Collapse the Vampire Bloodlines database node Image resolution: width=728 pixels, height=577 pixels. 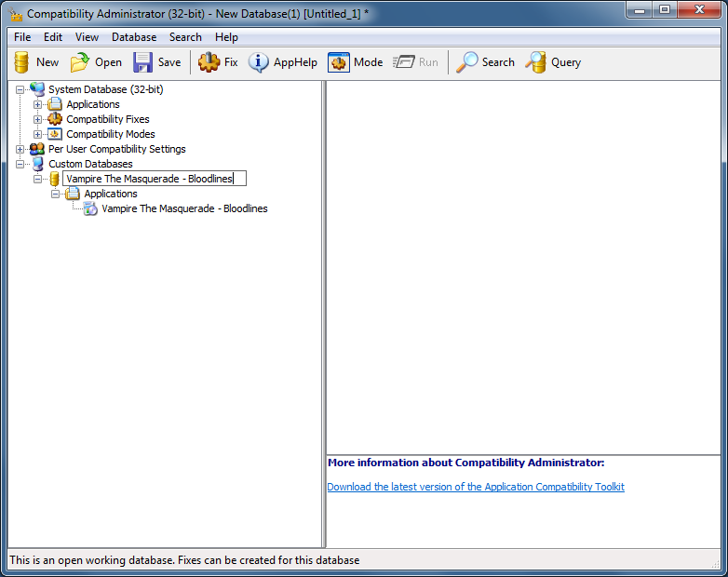pyautogui.click(x=37, y=179)
